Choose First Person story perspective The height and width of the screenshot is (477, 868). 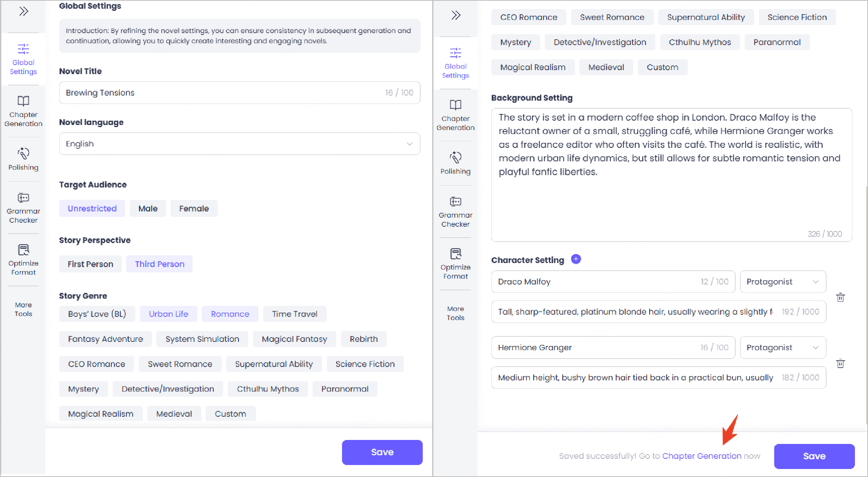tap(90, 264)
